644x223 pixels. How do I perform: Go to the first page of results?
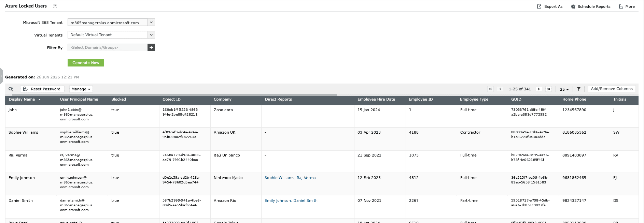[x=490, y=89]
